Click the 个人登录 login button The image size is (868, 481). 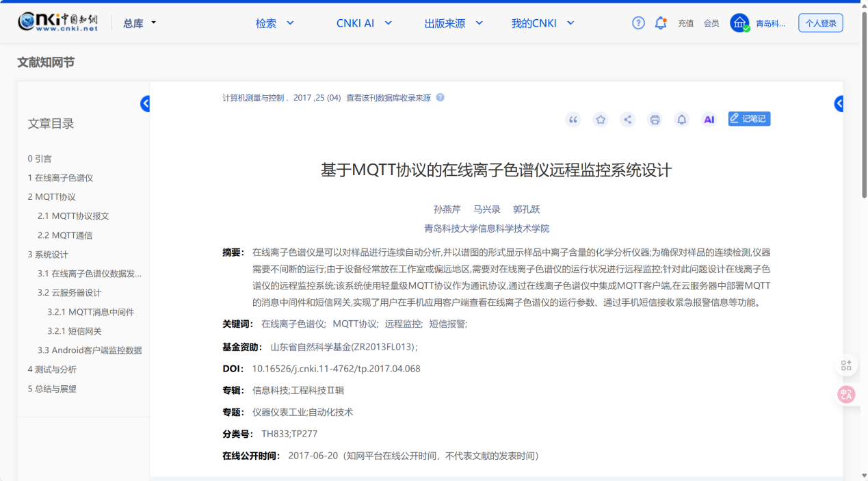click(x=820, y=23)
